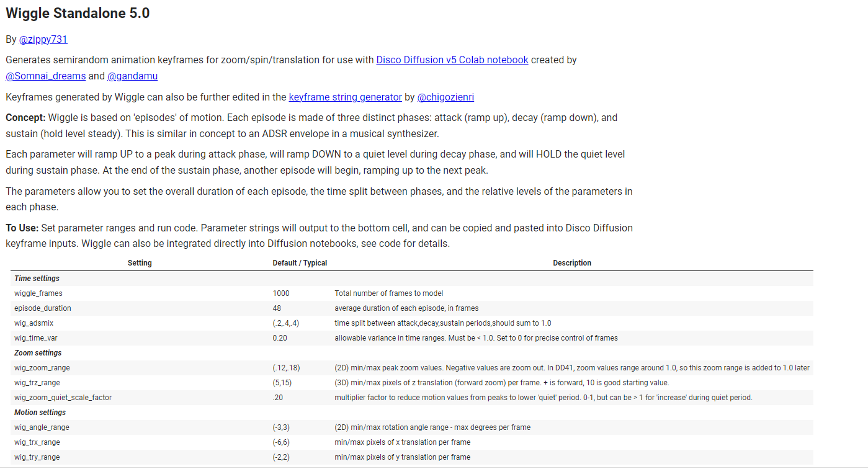Click 'min/max pixels of y translation' description
Viewport: 868px width, 469px height.
tap(402, 457)
